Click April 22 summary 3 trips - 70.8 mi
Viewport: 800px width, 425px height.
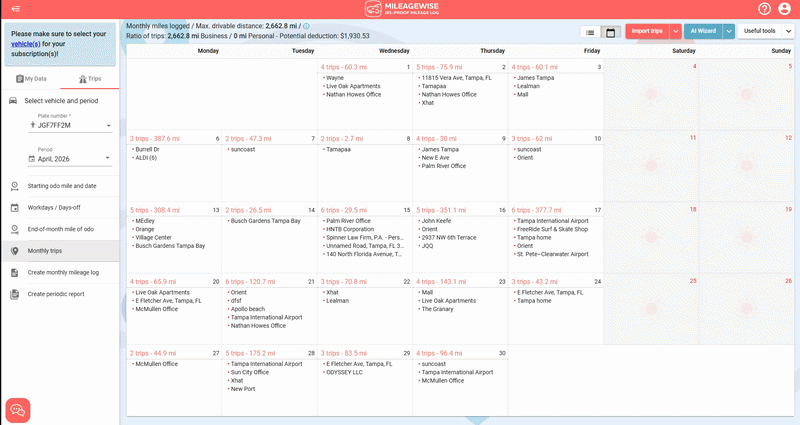pyautogui.click(x=343, y=282)
